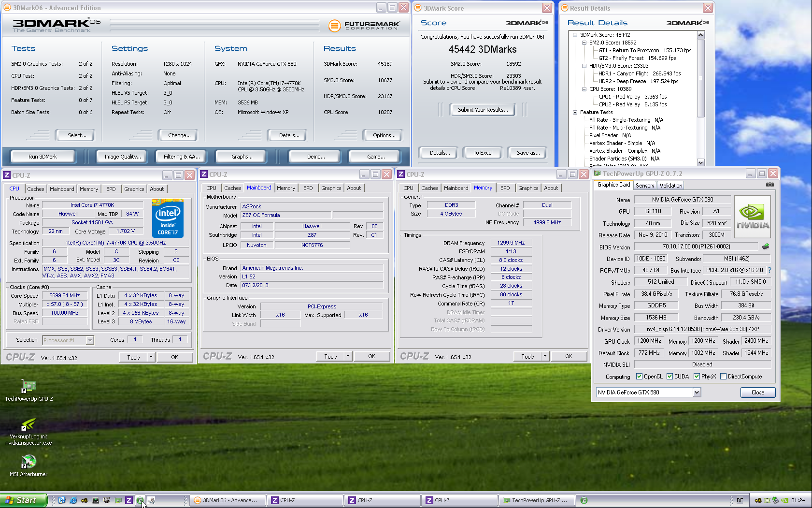Click Result Details scrollbar up arrow
Viewport: 812px width, 508px height.
[x=701, y=35]
